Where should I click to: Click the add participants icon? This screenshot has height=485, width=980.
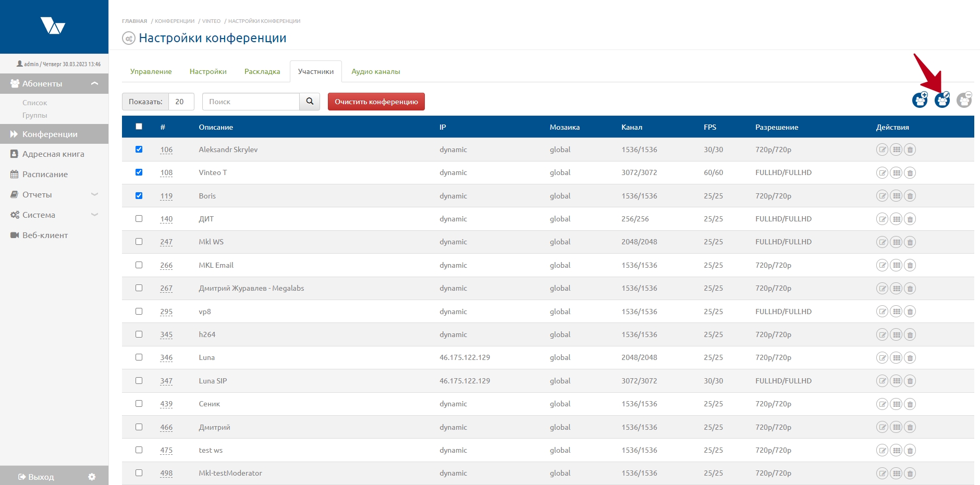(920, 100)
